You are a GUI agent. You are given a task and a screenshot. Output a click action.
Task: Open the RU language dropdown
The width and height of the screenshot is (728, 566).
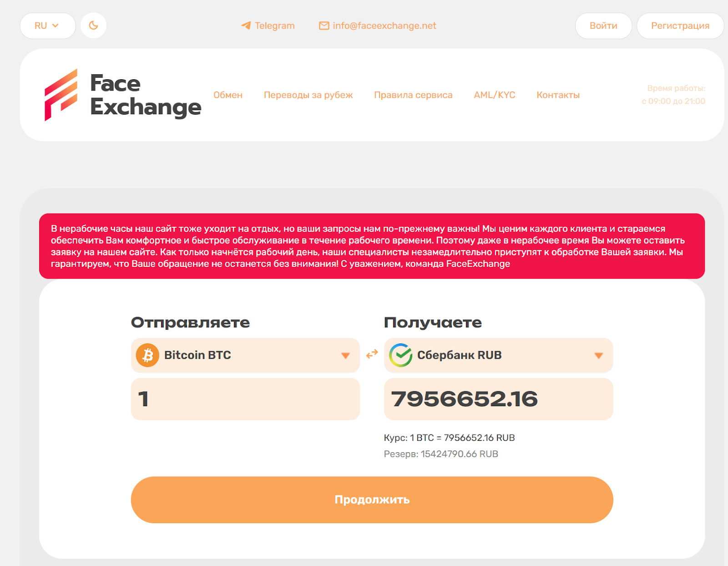[48, 26]
